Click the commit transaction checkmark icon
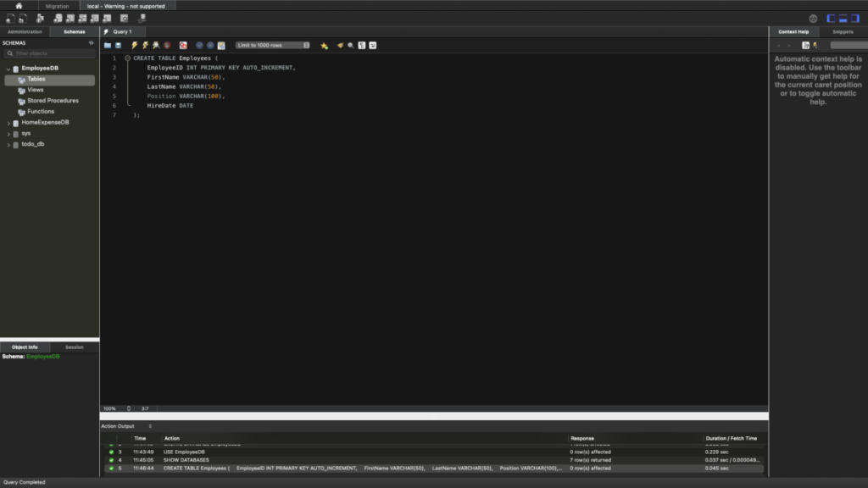Screen dimensions: 868x488 pyautogui.click(x=199, y=45)
